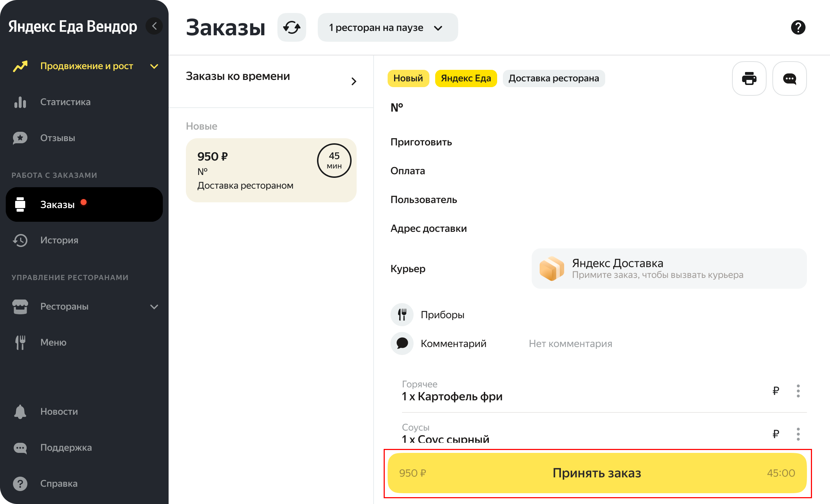
Task: Open Поддержка link in sidebar
Action: pyautogui.click(x=84, y=448)
